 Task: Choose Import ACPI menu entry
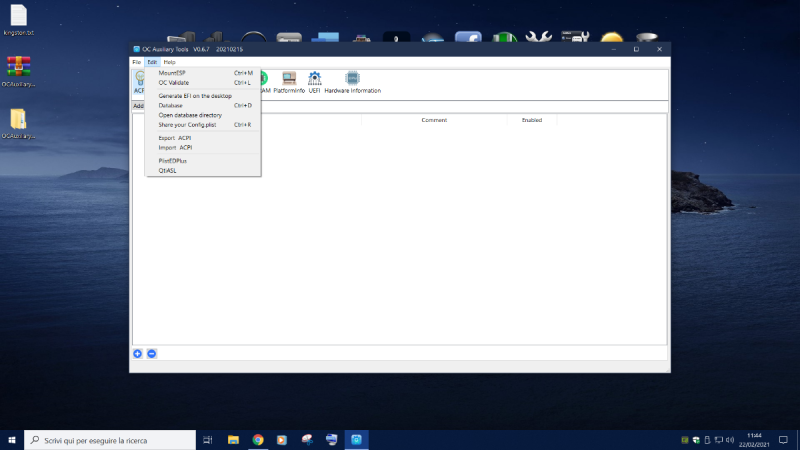pyautogui.click(x=203, y=148)
